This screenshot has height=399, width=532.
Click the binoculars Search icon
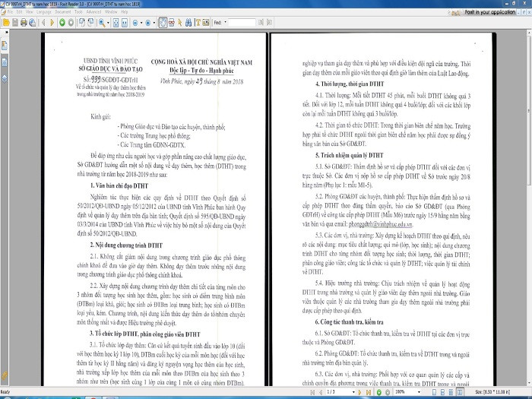(x=188, y=23)
